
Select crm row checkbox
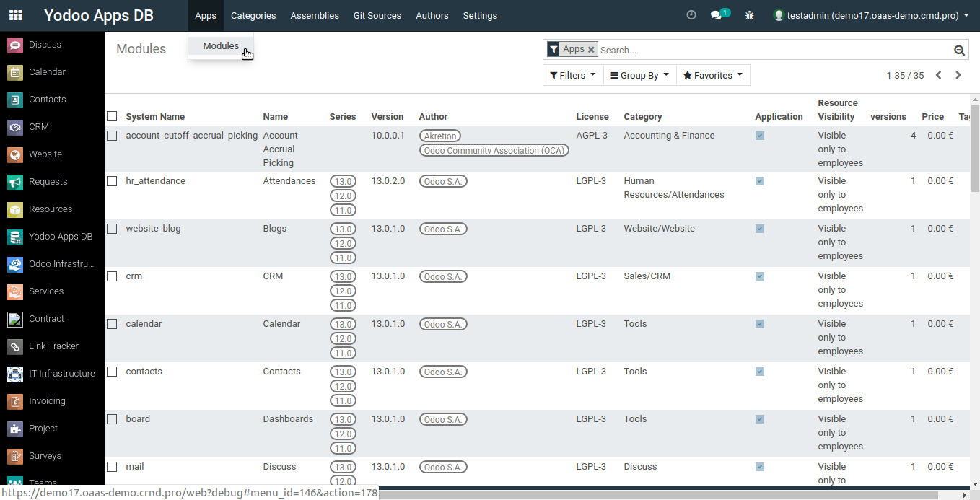point(112,276)
